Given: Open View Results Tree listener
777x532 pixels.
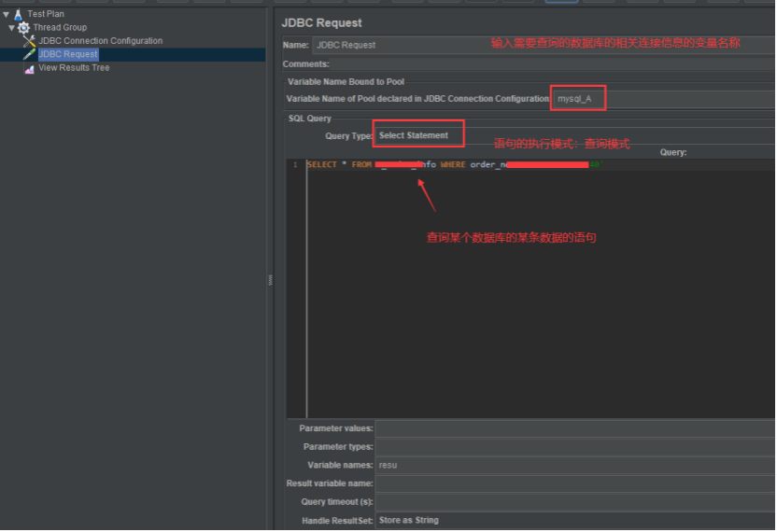Looking at the screenshot, I should [x=74, y=67].
